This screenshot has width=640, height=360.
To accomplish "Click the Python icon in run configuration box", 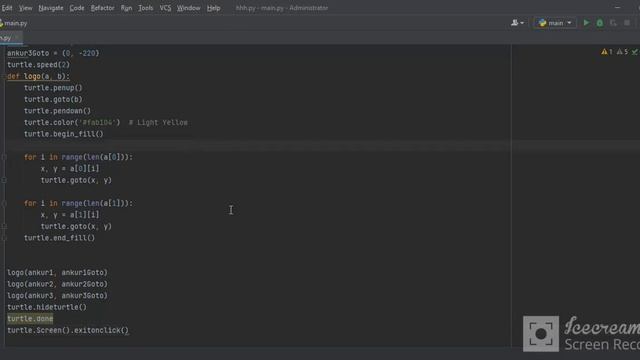I will click(542, 23).
